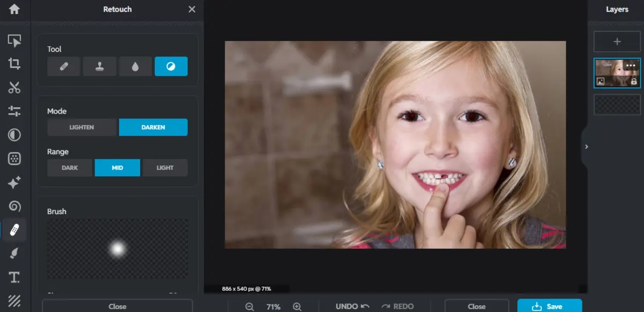Set Range to Light
Screen dimensions: 644x312
165,168
